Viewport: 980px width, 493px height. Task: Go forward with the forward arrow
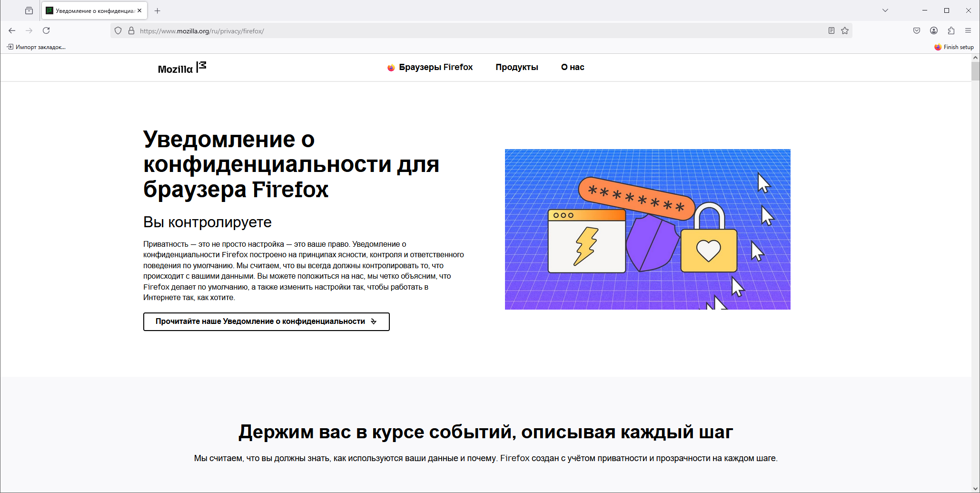[x=29, y=30]
